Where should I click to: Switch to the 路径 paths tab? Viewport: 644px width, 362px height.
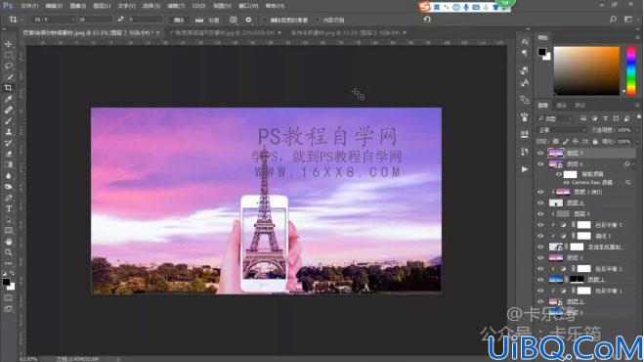580,106
